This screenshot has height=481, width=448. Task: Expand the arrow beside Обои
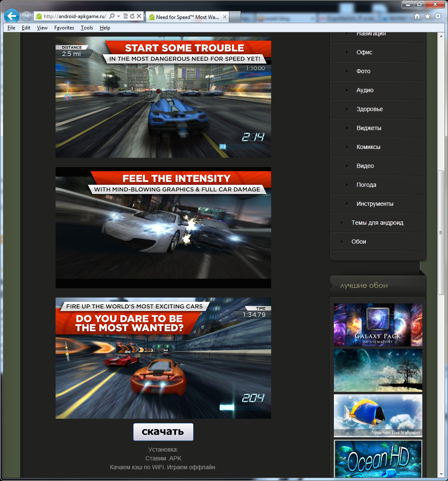pos(342,242)
